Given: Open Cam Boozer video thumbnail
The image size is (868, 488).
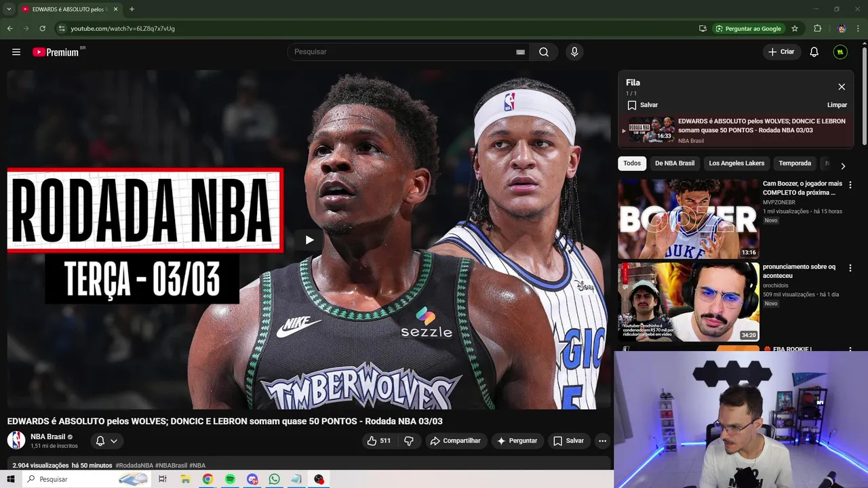Looking at the screenshot, I should coord(688,219).
